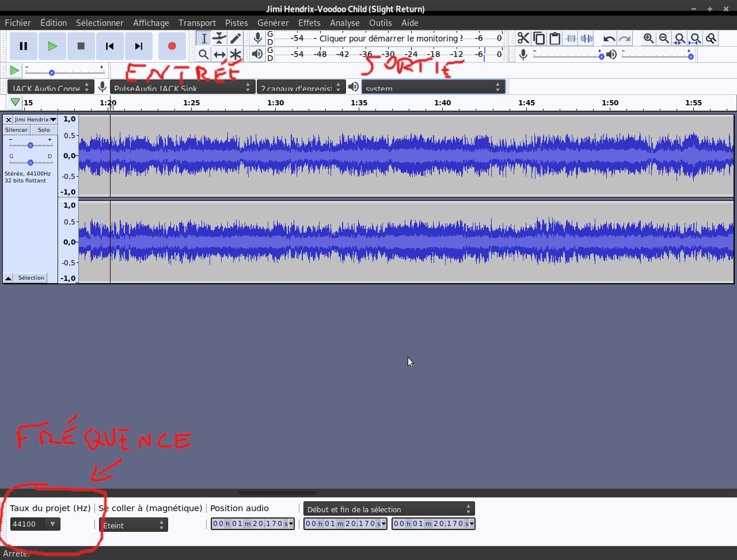
Task: Open the recording channels dropdown
Action: [x=301, y=87]
